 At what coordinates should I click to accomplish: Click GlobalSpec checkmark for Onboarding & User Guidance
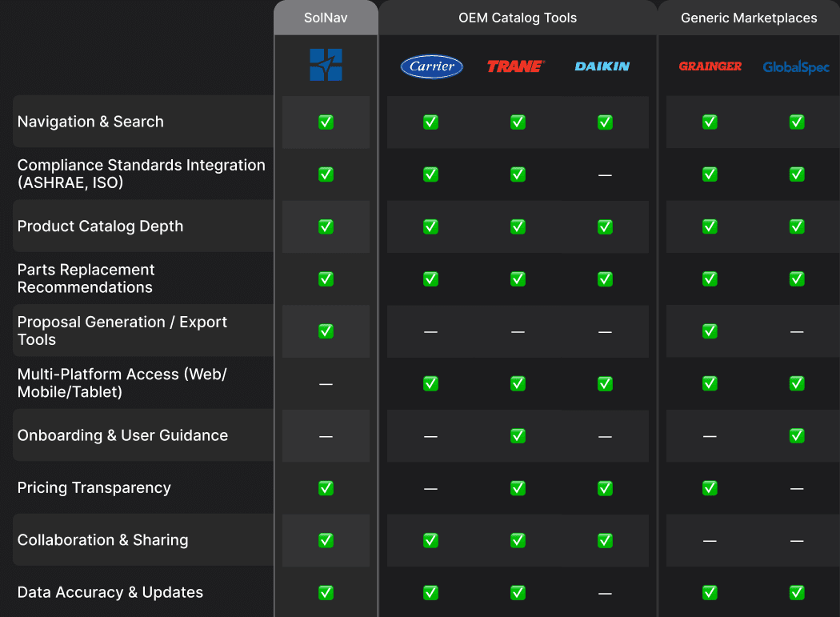797,436
